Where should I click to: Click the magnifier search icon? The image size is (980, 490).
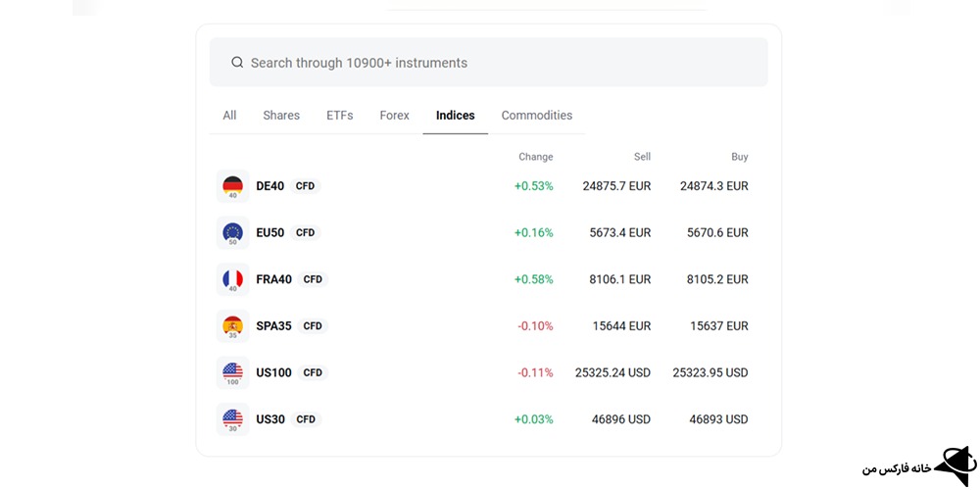tap(237, 63)
